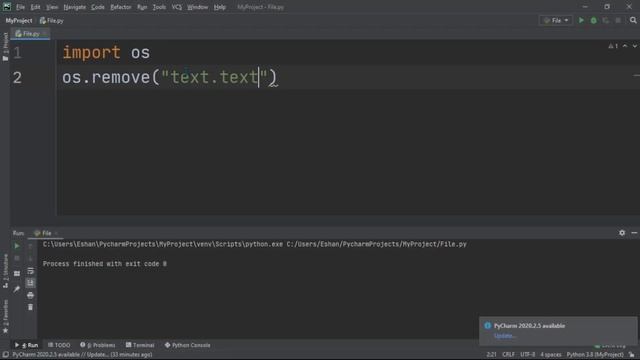Viewport: 640px width, 360px height.
Task: Toggle the Favorites tool window sidebar button
Action: (5, 317)
